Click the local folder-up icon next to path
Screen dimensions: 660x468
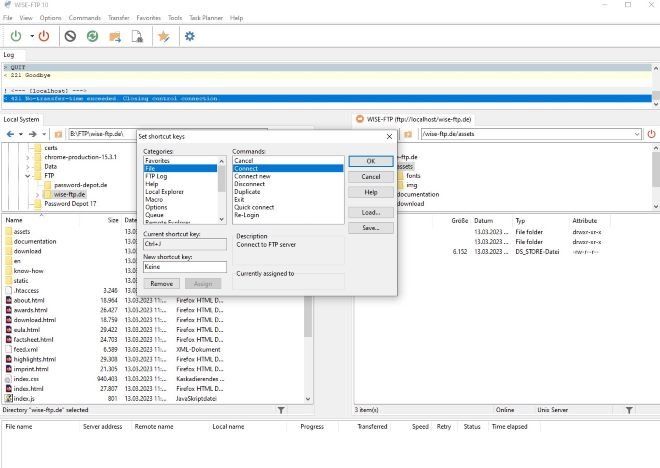point(59,134)
